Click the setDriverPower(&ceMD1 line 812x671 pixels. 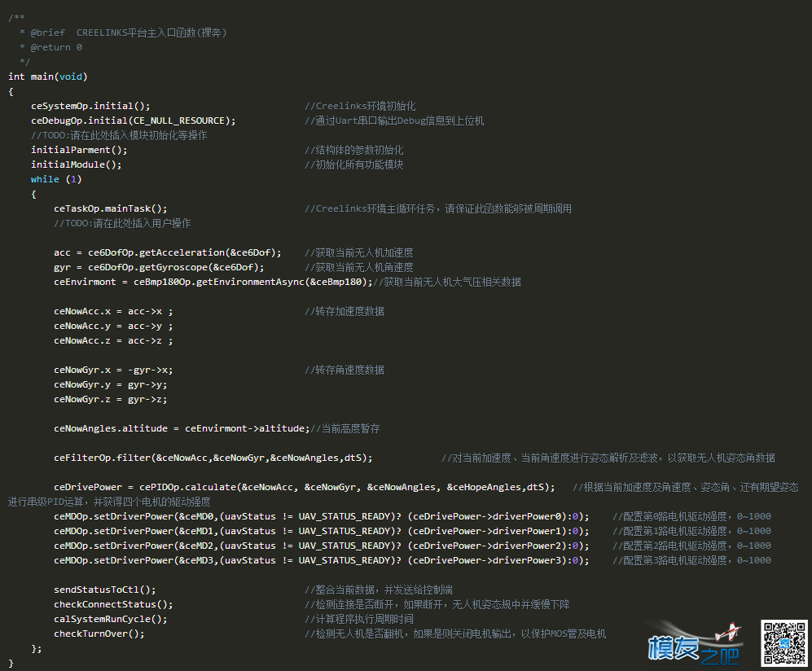tap(321, 531)
